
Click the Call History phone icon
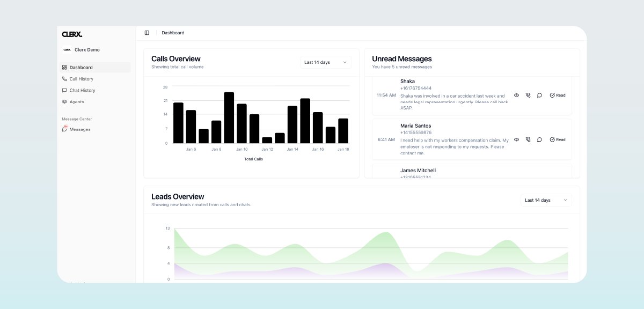[x=64, y=79]
